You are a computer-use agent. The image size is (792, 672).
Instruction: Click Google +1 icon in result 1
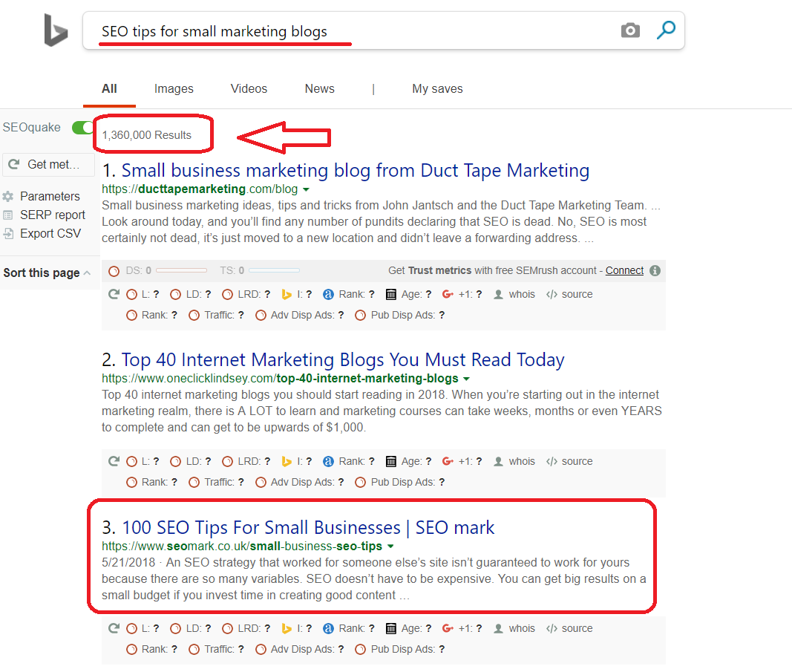click(448, 294)
